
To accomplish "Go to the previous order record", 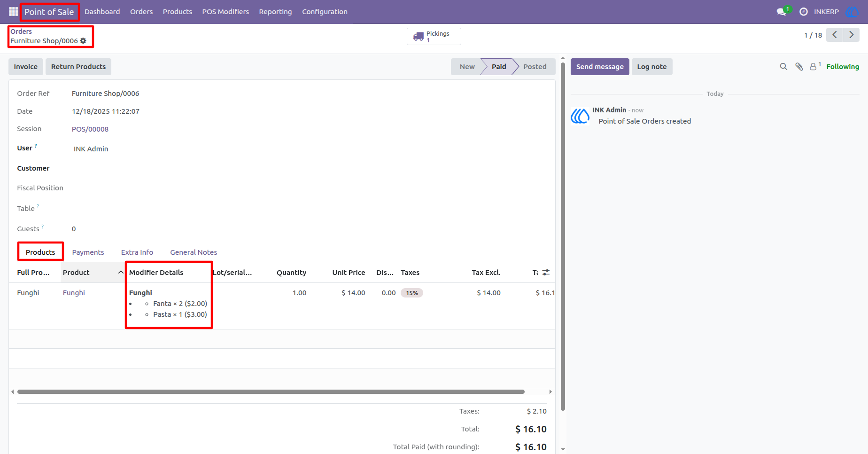I will point(835,35).
